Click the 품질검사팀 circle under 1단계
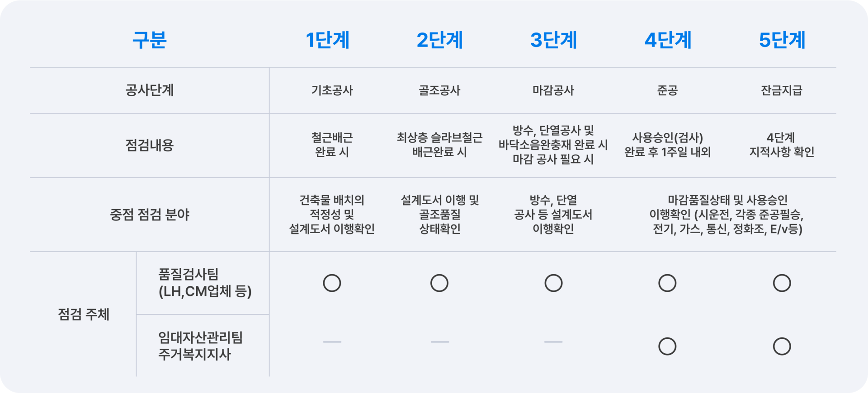The image size is (868, 393). [x=332, y=283]
